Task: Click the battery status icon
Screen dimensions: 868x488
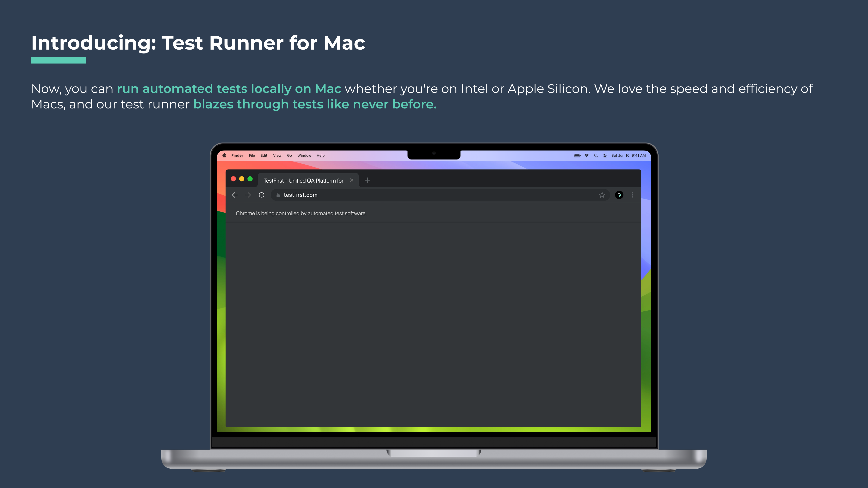Action: tap(577, 156)
